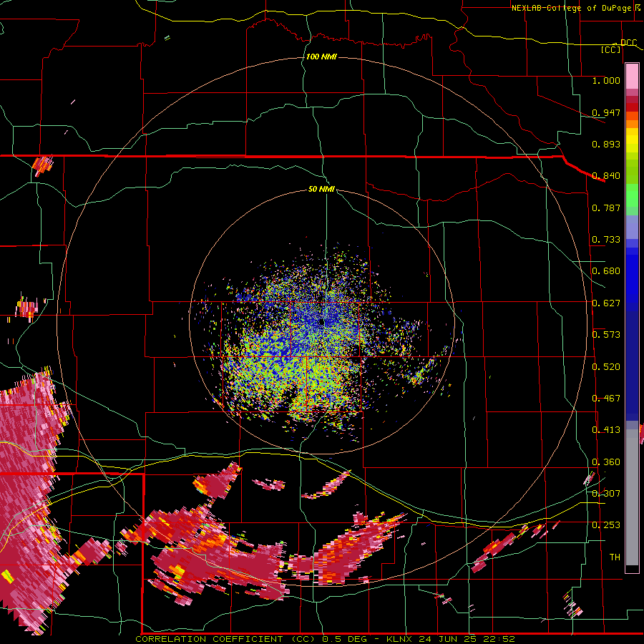644x644 pixels.
Task: Click the 0.467 scale value
Action: pyautogui.click(x=606, y=399)
